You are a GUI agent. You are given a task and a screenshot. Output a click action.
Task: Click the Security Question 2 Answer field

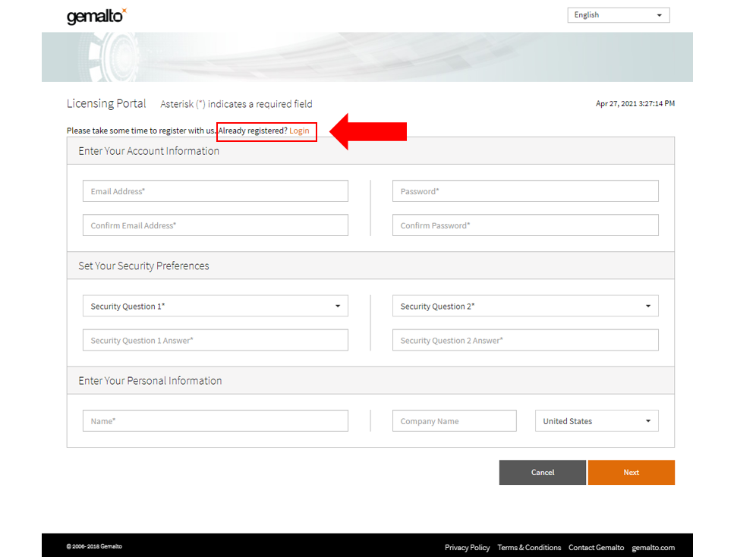[x=524, y=341]
